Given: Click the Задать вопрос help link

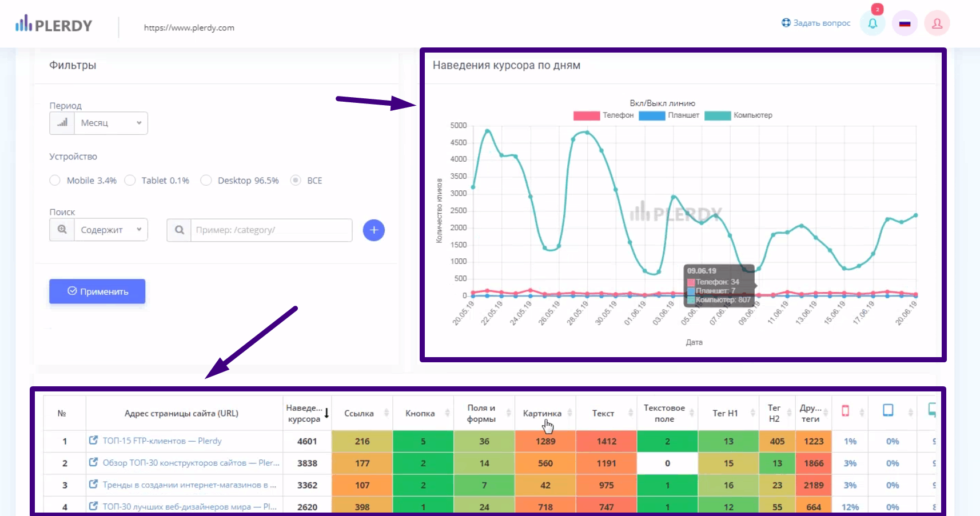Looking at the screenshot, I should (x=816, y=23).
